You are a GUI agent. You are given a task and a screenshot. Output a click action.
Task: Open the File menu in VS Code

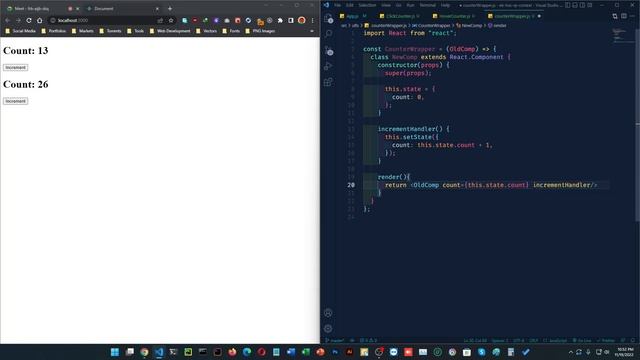point(337,5)
